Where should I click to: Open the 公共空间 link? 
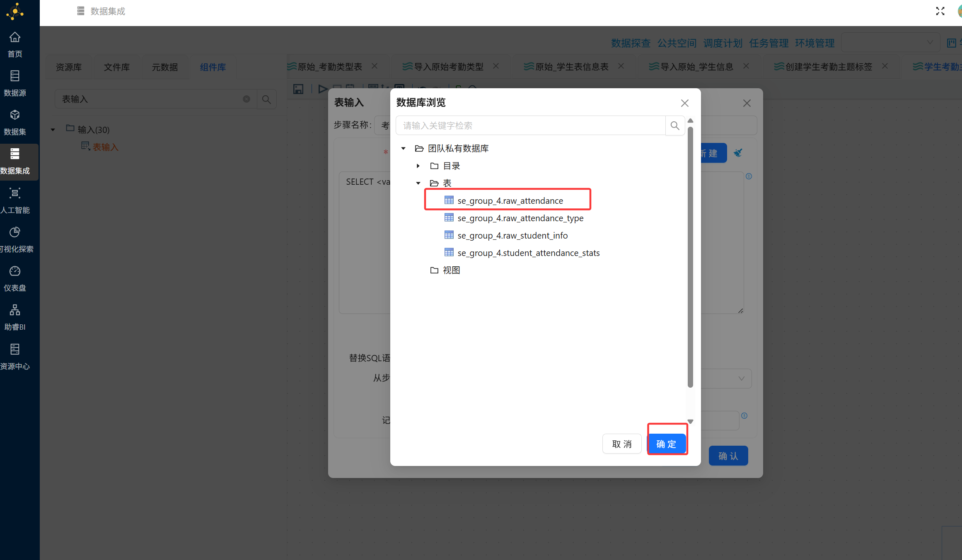pos(677,43)
